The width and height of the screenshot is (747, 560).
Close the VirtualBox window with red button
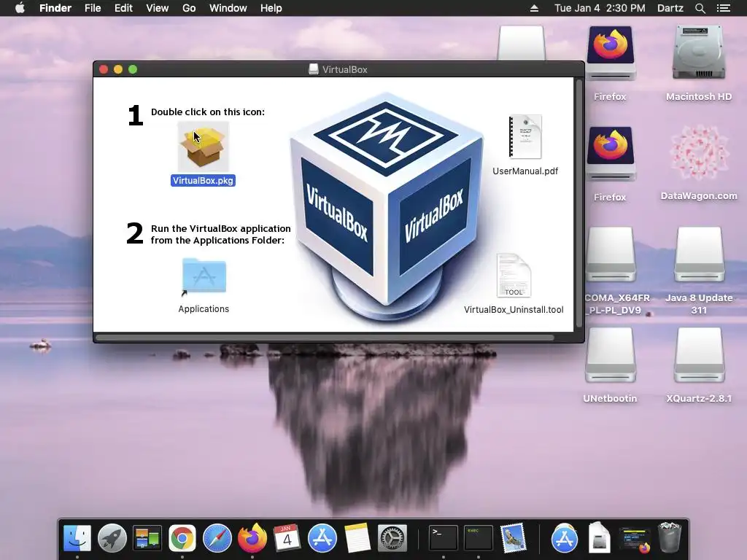coord(104,69)
